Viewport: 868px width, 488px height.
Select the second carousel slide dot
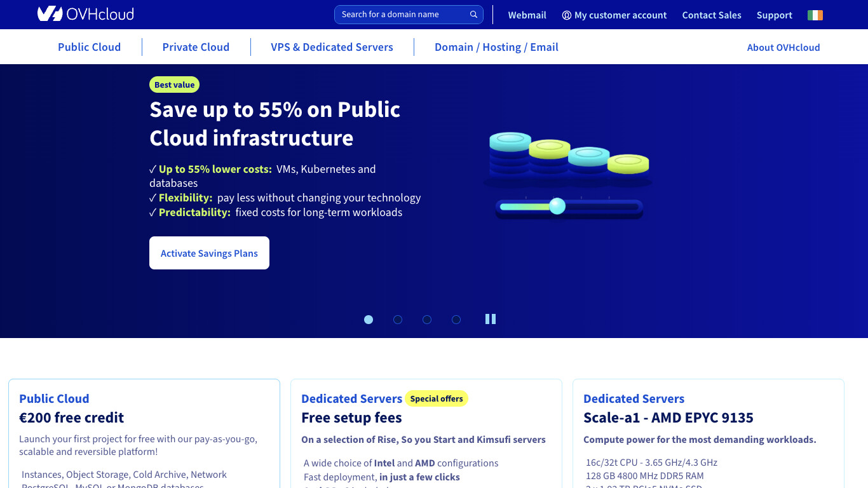tap(398, 320)
